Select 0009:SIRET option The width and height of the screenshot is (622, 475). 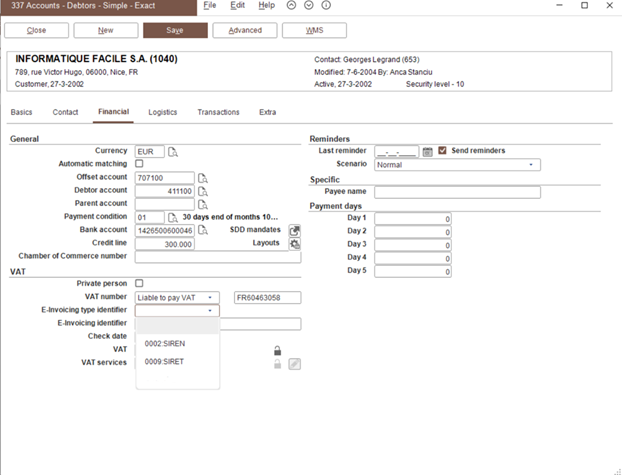177,362
